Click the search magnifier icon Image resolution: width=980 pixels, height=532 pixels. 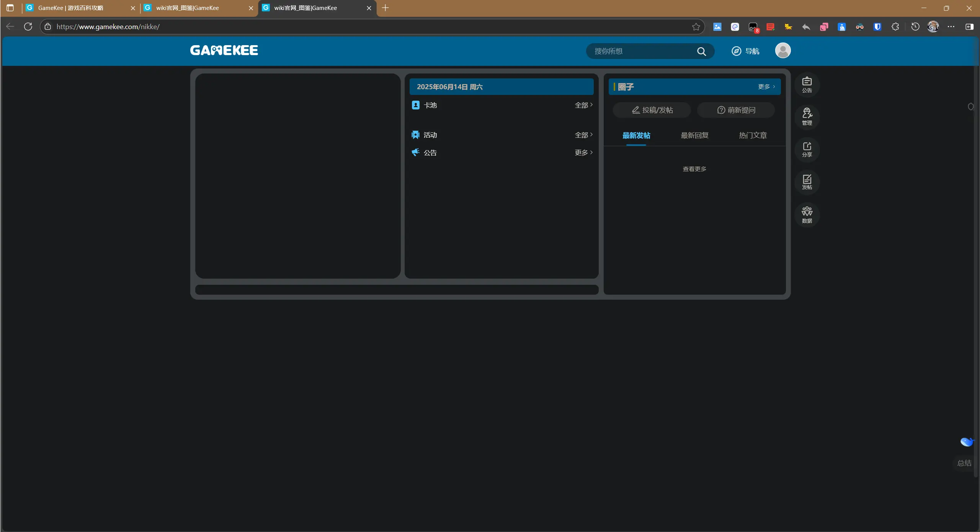701,51
